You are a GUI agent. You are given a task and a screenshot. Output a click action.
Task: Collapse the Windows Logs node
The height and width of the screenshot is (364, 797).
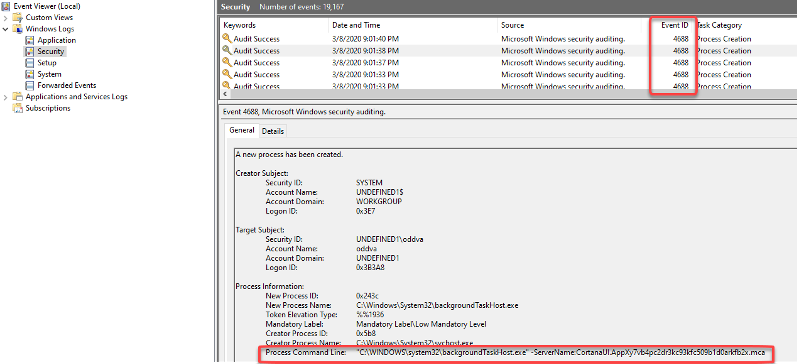(6, 29)
